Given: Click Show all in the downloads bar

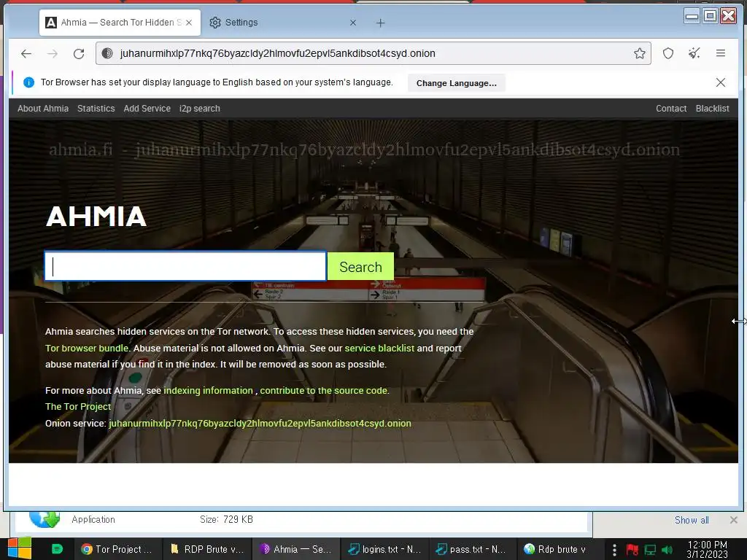Looking at the screenshot, I should tap(692, 520).
